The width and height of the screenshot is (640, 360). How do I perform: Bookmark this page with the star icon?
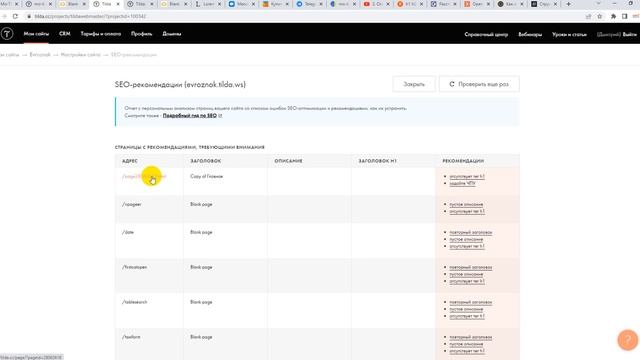pos(600,16)
